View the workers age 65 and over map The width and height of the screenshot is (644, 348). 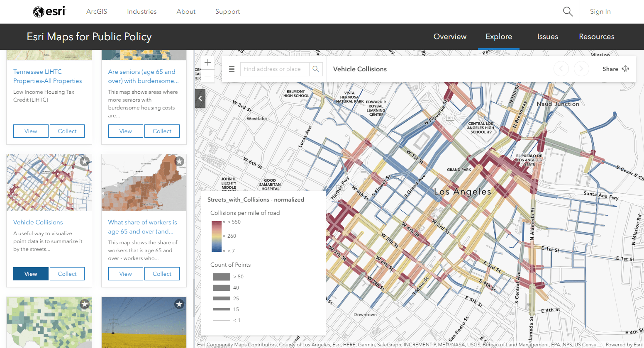126,274
